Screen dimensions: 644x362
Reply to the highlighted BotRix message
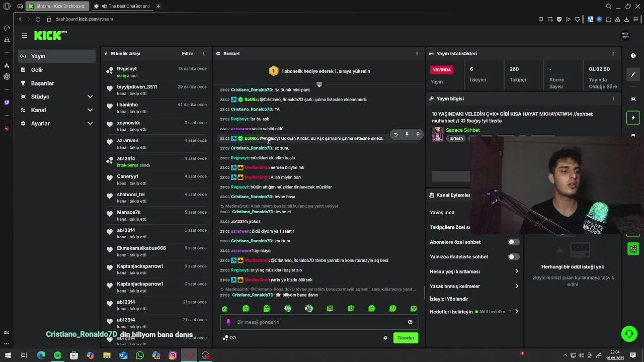(395, 135)
